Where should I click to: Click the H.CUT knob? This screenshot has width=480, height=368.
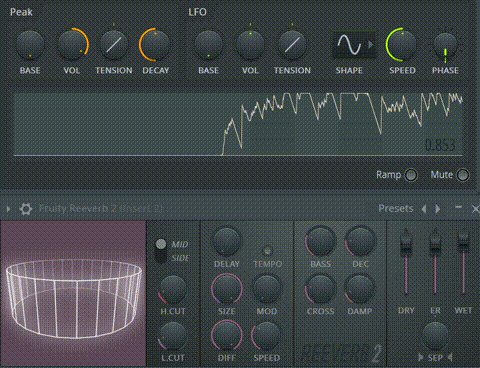tap(172, 290)
